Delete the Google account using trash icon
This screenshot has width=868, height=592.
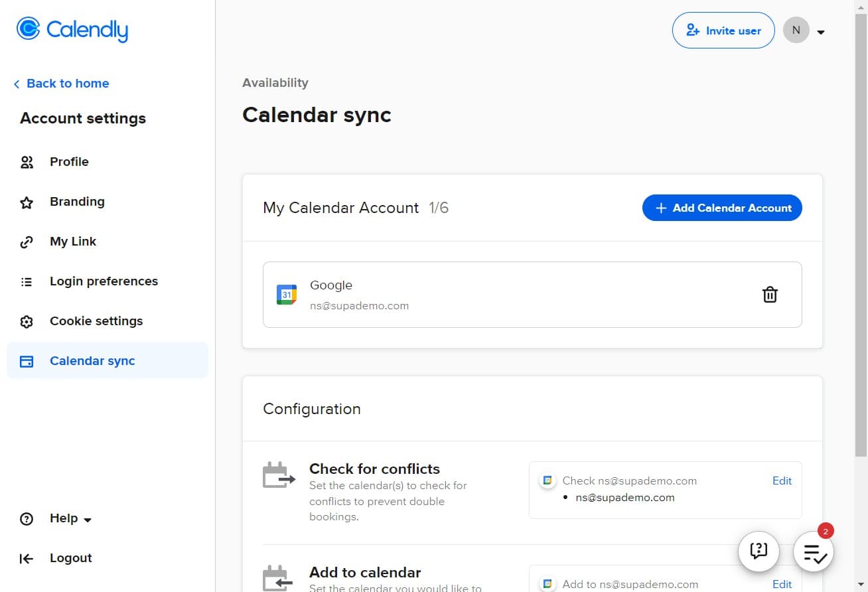click(x=770, y=294)
